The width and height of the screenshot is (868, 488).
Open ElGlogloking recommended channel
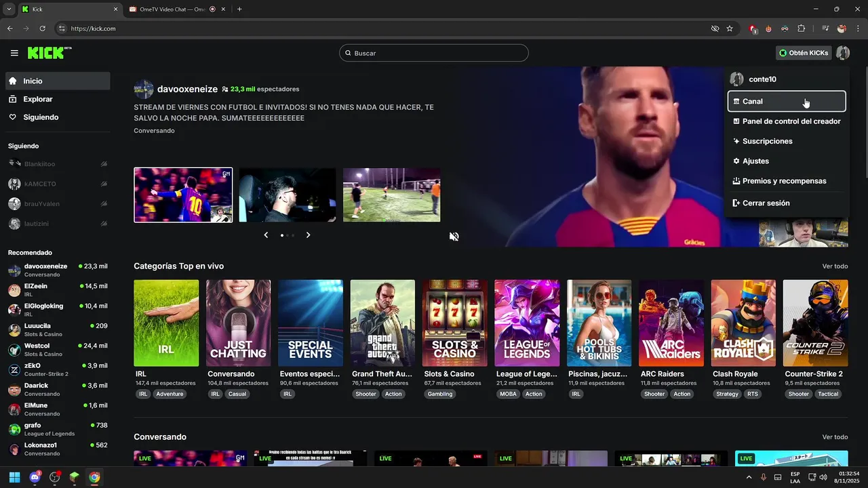pos(58,310)
